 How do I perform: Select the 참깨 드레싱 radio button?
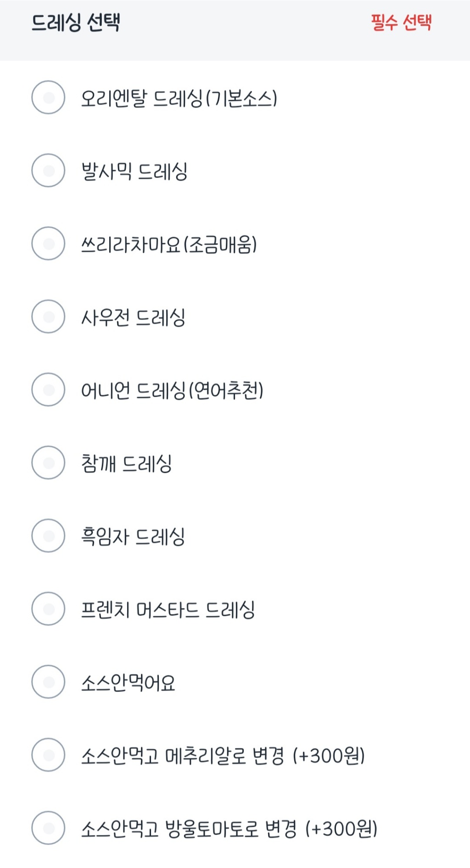[x=48, y=463]
